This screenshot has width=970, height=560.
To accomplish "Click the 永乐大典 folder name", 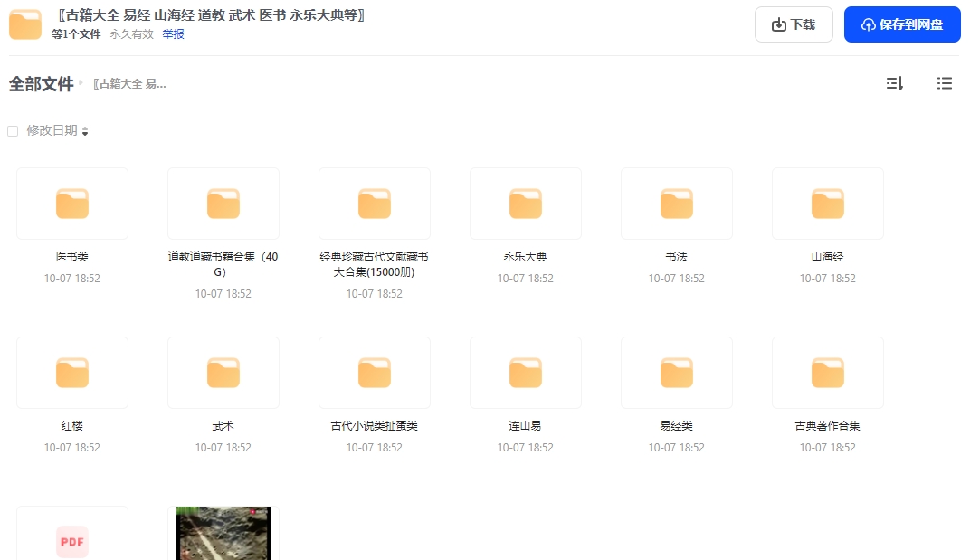I will 525,256.
